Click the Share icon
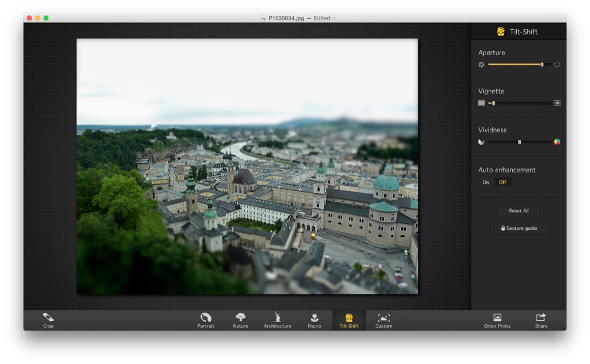Viewport: 590px width, 364px height. pos(541,320)
